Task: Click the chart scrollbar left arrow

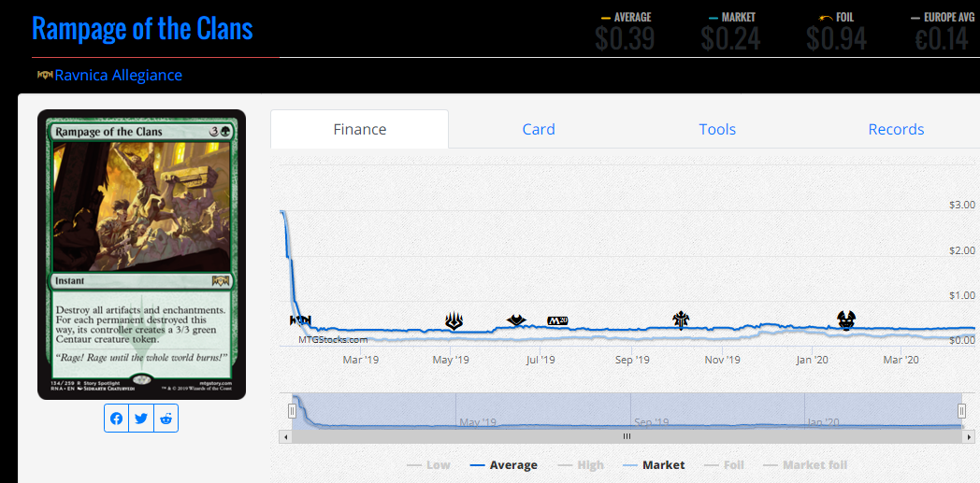Action: coord(285,437)
